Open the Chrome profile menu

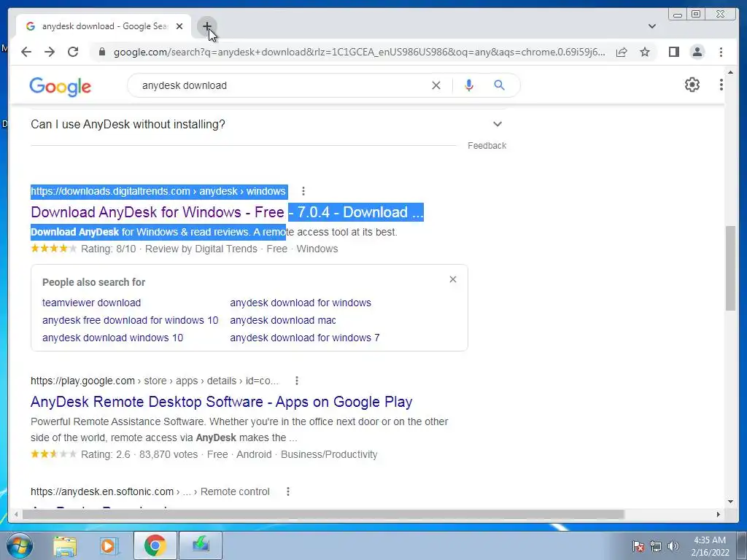(697, 52)
